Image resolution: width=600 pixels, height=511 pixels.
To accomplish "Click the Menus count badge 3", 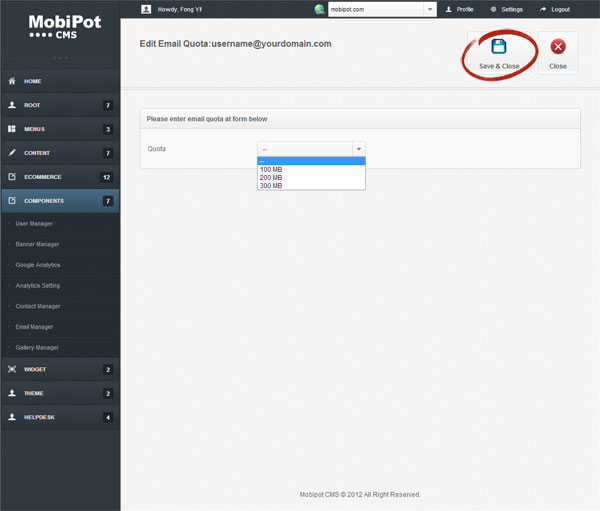I will (x=108, y=129).
